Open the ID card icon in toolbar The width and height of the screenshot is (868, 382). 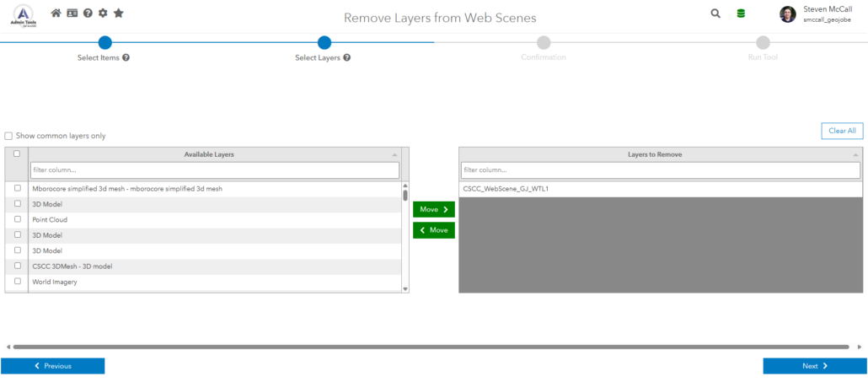72,13
